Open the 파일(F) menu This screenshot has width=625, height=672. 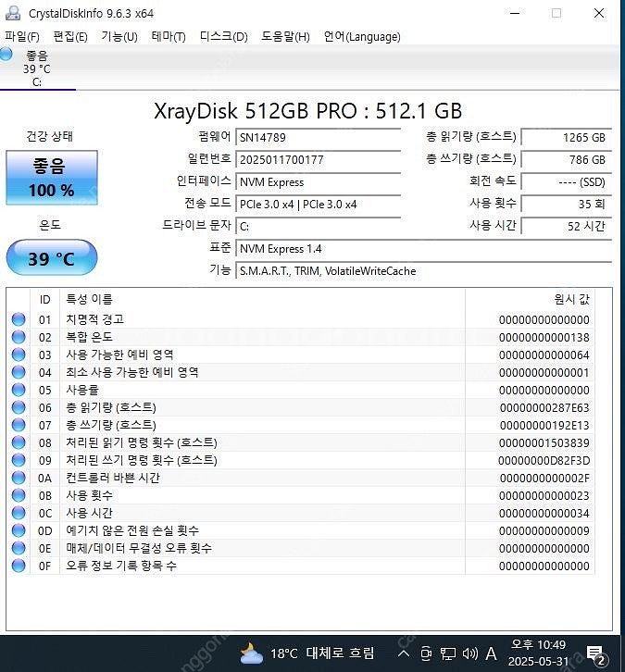point(22,37)
